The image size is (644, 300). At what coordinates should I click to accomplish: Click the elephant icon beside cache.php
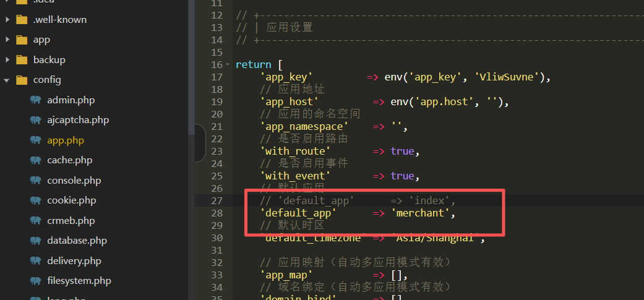tap(36, 160)
